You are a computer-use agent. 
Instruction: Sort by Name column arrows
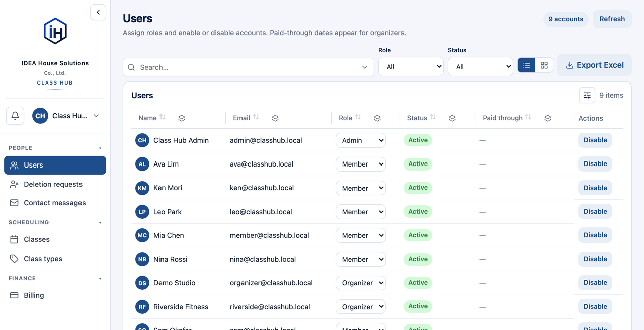coord(163,117)
